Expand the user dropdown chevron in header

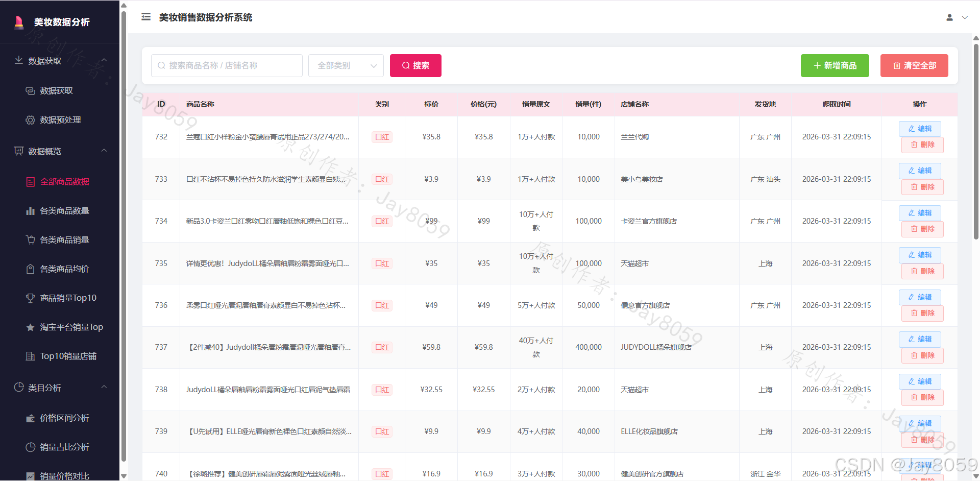[965, 17]
